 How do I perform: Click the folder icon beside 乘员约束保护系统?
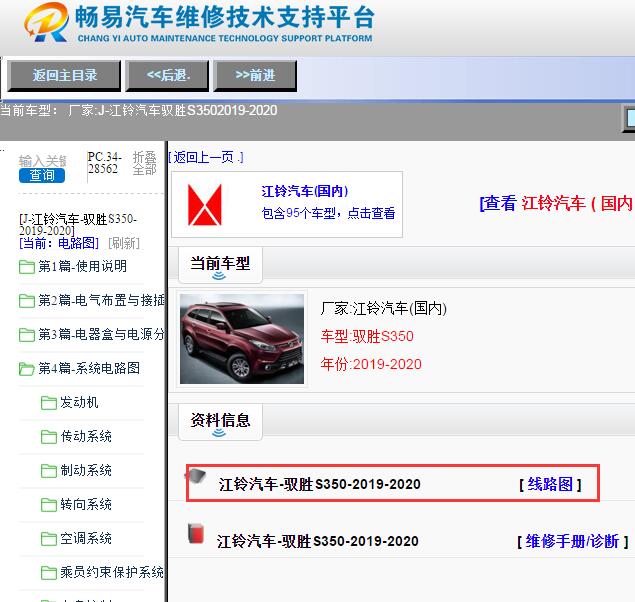pos(49,573)
